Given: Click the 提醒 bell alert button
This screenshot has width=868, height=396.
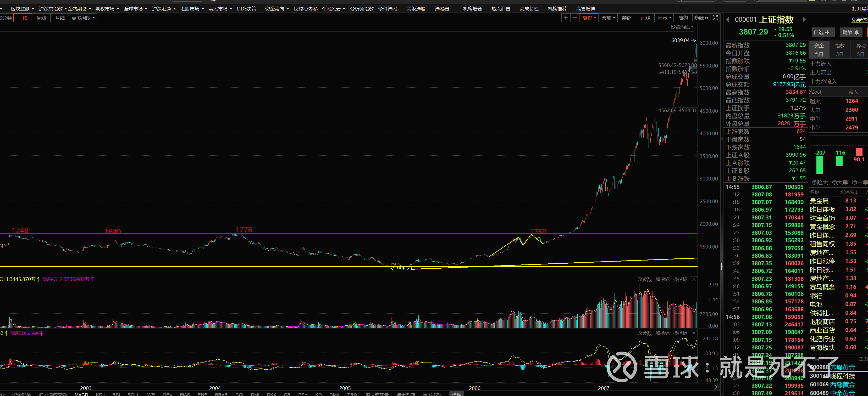Looking at the screenshot, I should pos(851,32).
